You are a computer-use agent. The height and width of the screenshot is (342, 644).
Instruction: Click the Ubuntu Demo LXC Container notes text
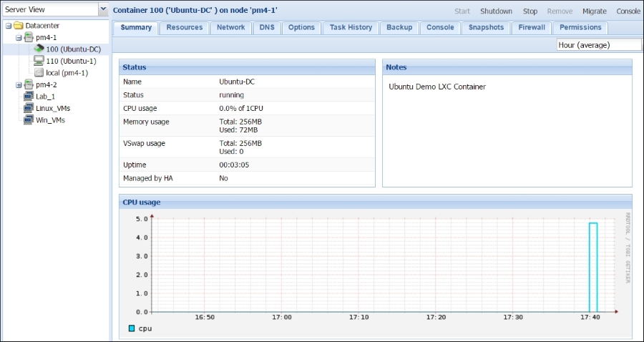click(437, 87)
